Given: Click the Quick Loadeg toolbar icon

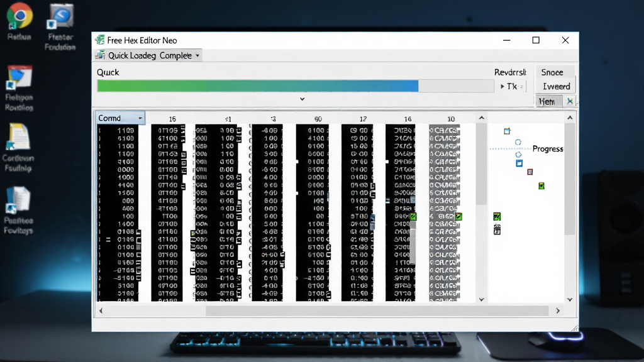Looking at the screenshot, I should click(x=100, y=55).
